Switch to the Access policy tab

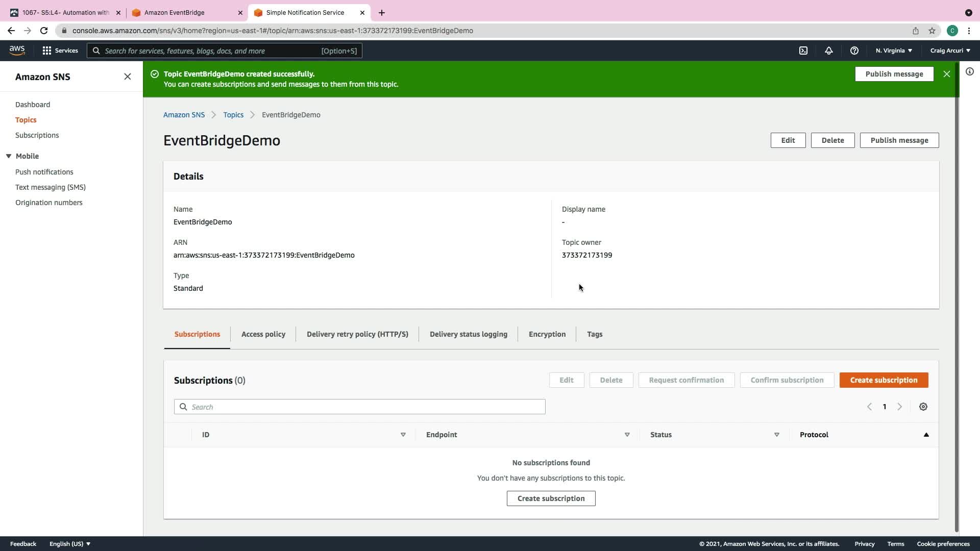tap(263, 334)
